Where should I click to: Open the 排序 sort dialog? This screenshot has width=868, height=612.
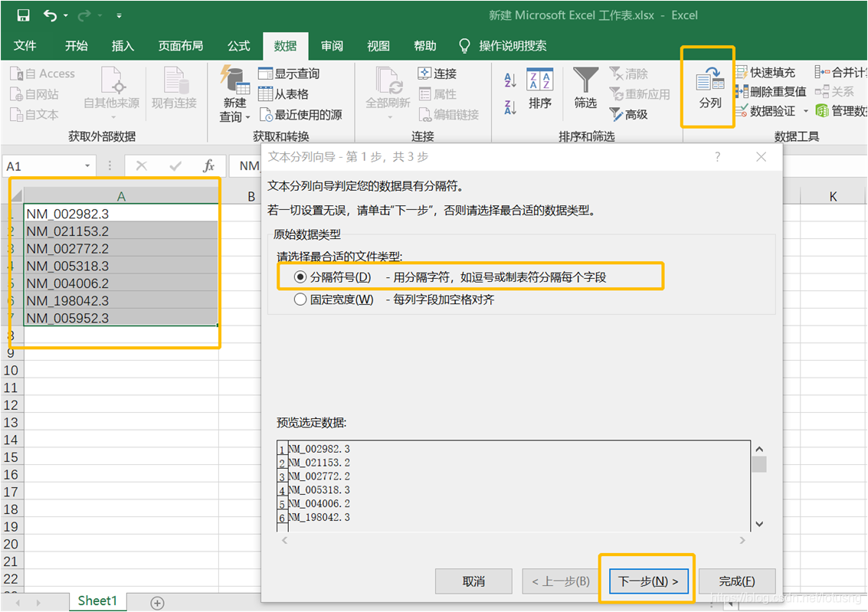coord(540,89)
